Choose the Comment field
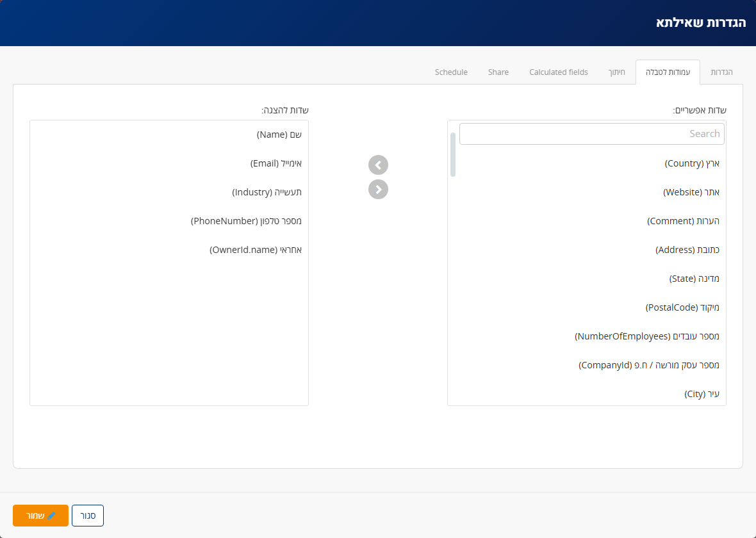 point(587,221)
